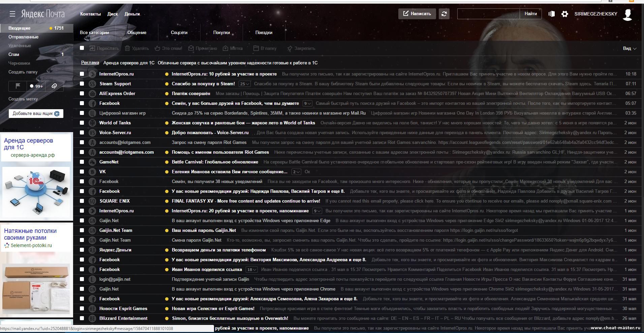Select the AliExpress Order email checkbox

tap(82, 93)
